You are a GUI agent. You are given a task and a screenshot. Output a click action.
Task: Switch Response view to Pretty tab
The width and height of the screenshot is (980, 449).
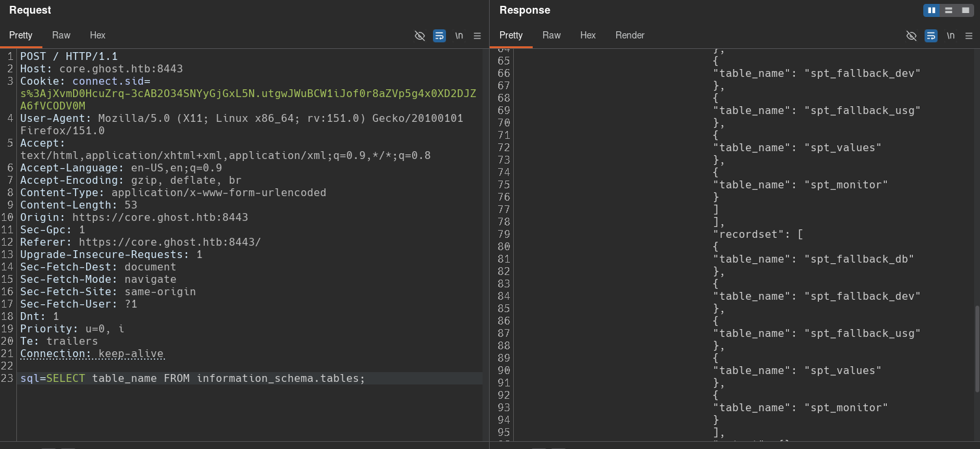click(x=511, y=35)
